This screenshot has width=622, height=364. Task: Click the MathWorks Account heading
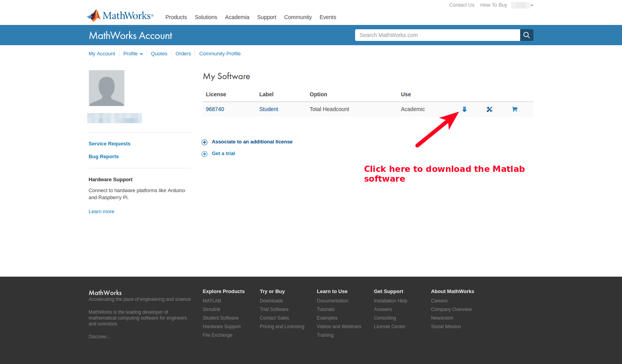pos(130,35)
